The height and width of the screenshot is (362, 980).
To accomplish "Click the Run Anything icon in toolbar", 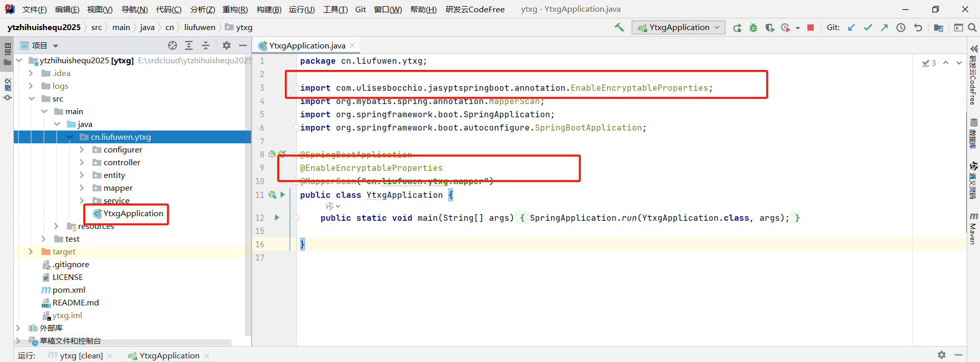I will (x=959, y=28).
